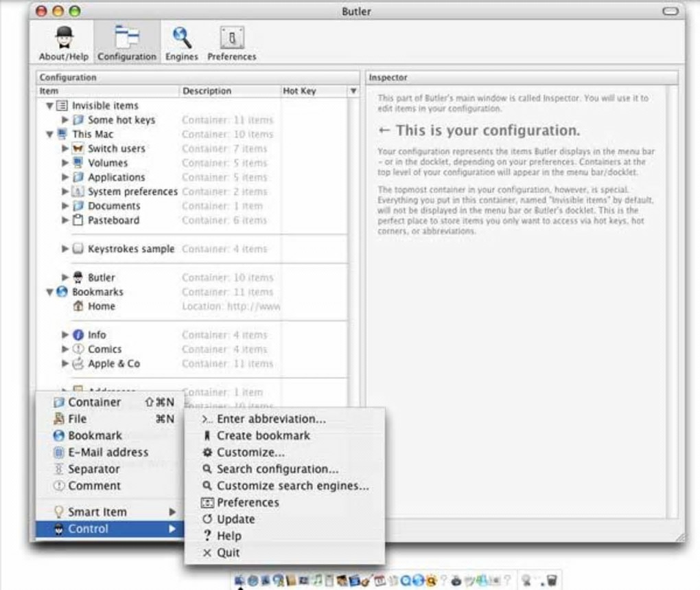This screenshot has height=590, width=700.
Task: Click the Documents folder icon
Action: 78,205
